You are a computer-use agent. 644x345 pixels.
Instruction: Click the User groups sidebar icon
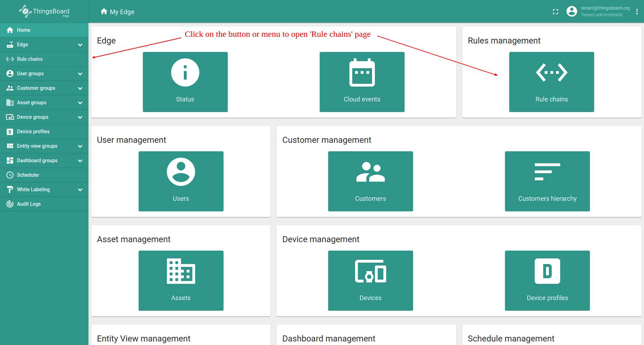pyautogui.click(x=10, y=74)
